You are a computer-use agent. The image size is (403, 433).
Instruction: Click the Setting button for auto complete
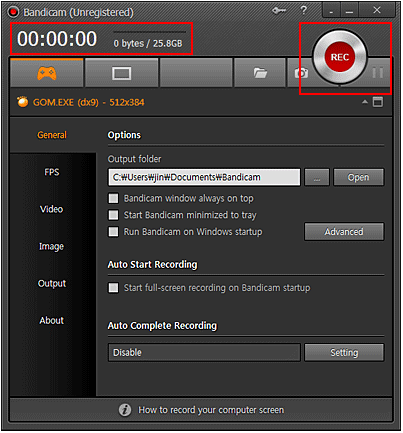click(x=344, y=353)
